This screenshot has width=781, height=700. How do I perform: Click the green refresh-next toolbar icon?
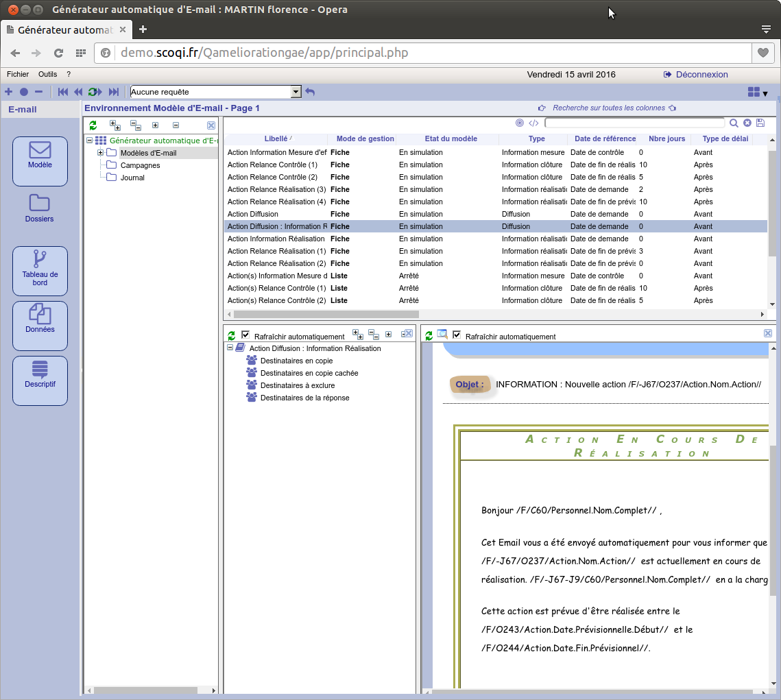95,92
